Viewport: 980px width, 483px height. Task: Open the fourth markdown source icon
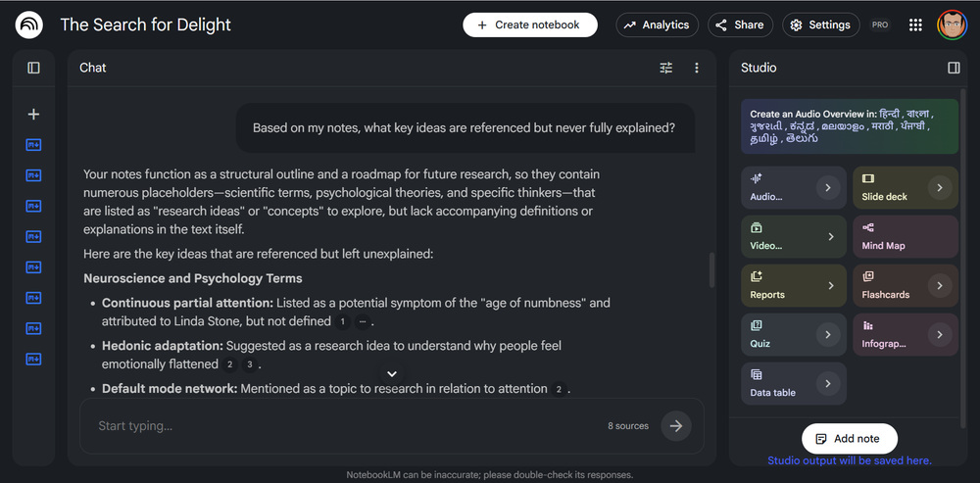tap(33, 237)
